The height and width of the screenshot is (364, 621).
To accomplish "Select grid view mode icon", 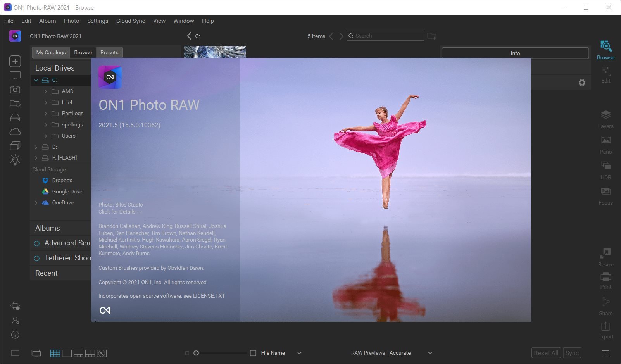I will coord(55,353).
